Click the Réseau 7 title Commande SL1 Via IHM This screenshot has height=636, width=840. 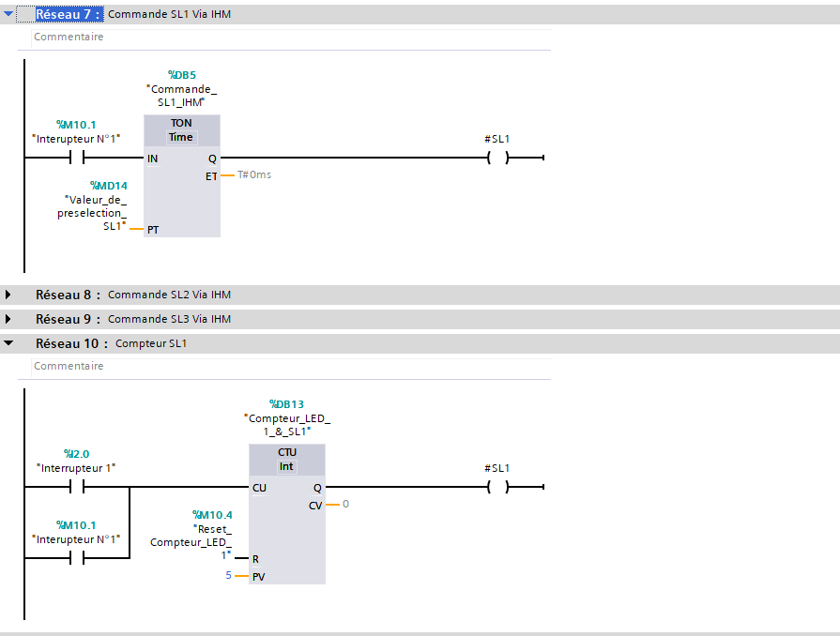click(x=169, y=15)
